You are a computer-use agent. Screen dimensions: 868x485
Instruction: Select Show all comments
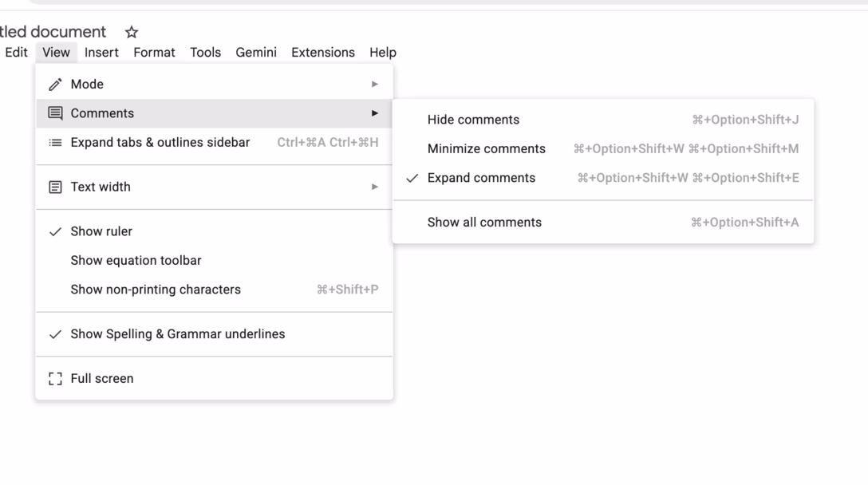tap(603, 222)
